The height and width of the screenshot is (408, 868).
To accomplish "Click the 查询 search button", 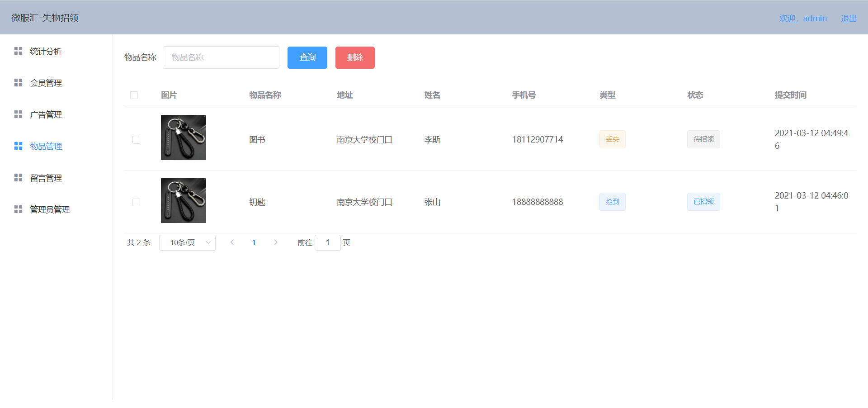I will pos(307,57).
